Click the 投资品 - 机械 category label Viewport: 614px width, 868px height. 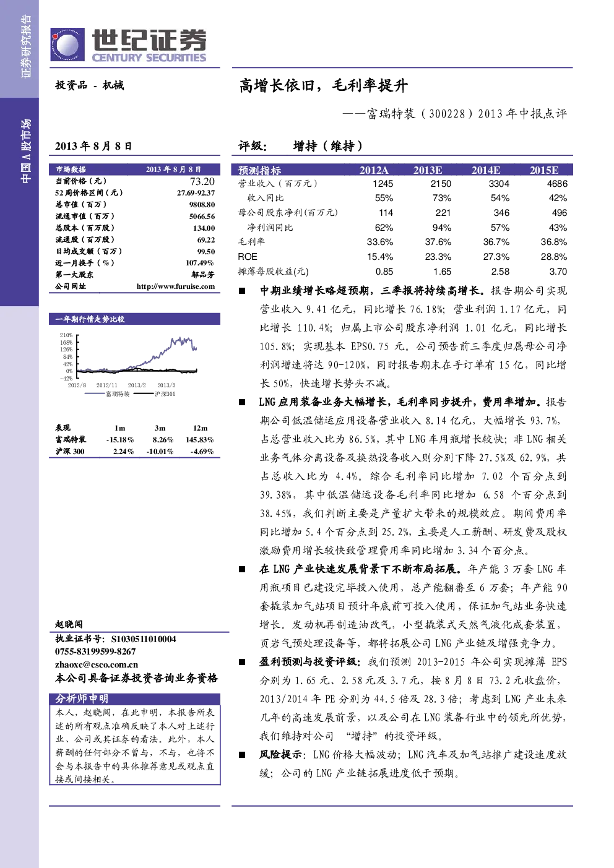coord(90,85)
